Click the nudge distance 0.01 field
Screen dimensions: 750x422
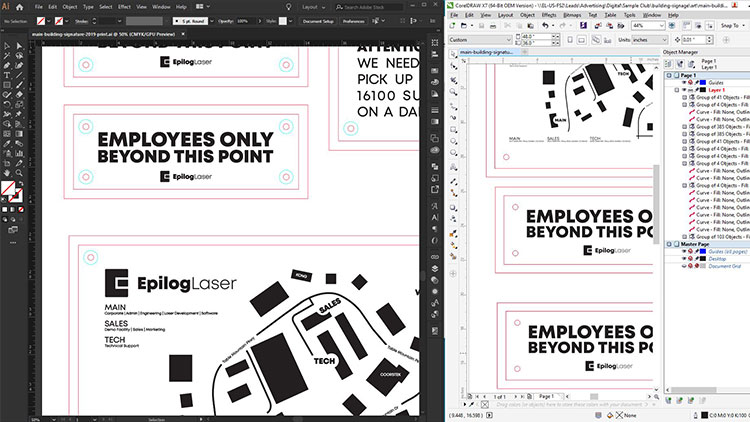tap(694, 40)
